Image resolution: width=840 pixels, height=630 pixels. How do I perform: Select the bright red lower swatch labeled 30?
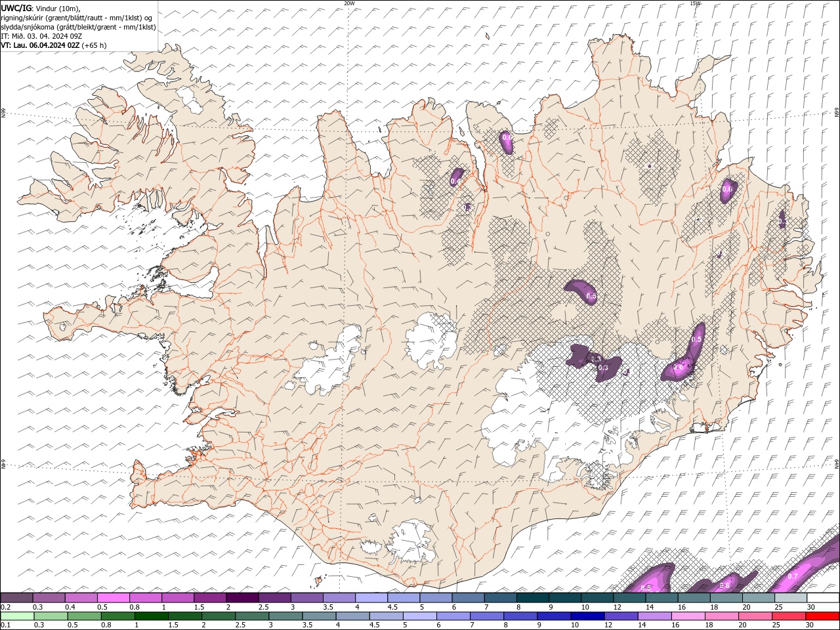[822, 616]
